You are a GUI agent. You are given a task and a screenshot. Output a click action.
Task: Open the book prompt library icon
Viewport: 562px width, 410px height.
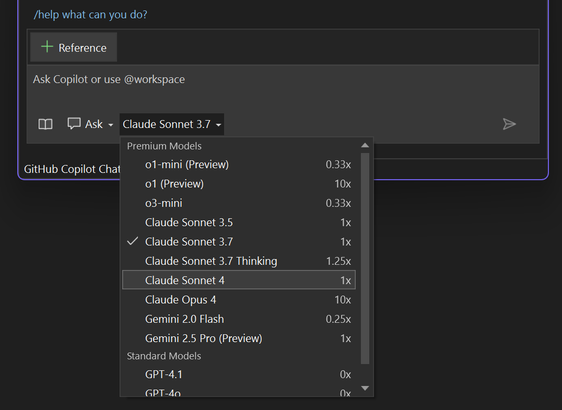click(46, 124)
